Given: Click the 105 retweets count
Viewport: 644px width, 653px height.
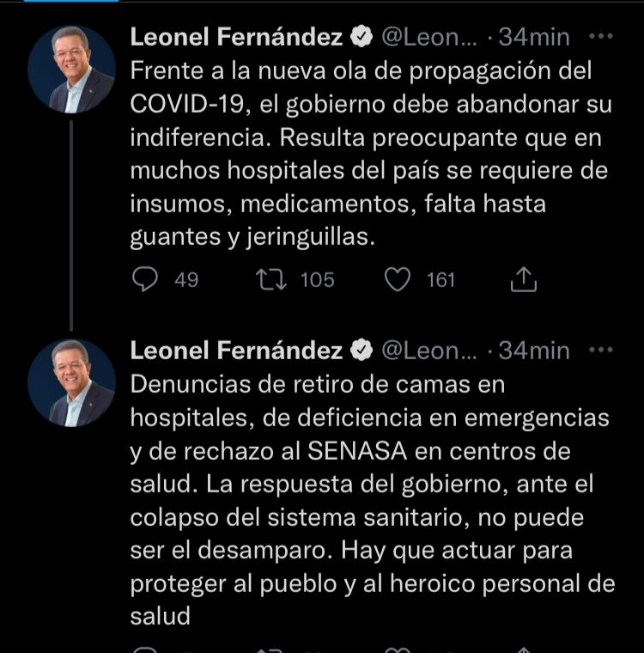Looking at the screenshot, I should [318, 280].
